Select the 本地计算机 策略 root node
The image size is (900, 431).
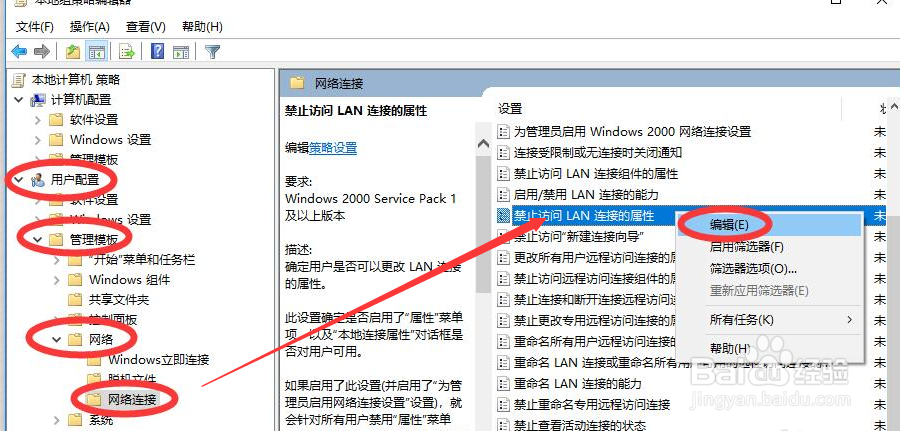pos(76,79)
